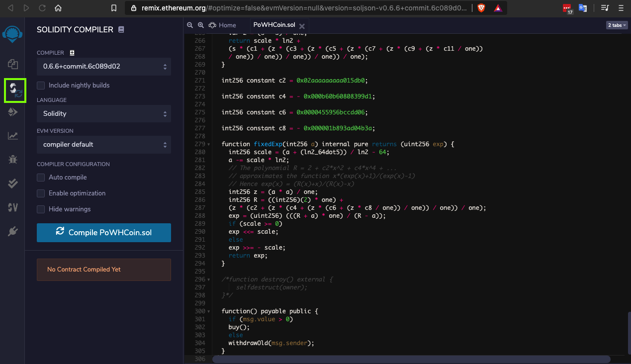The height and width of the screenshot is (364, 631).
Task: Click the Brave Shields lion icon
Action: [x=481, y=8]
